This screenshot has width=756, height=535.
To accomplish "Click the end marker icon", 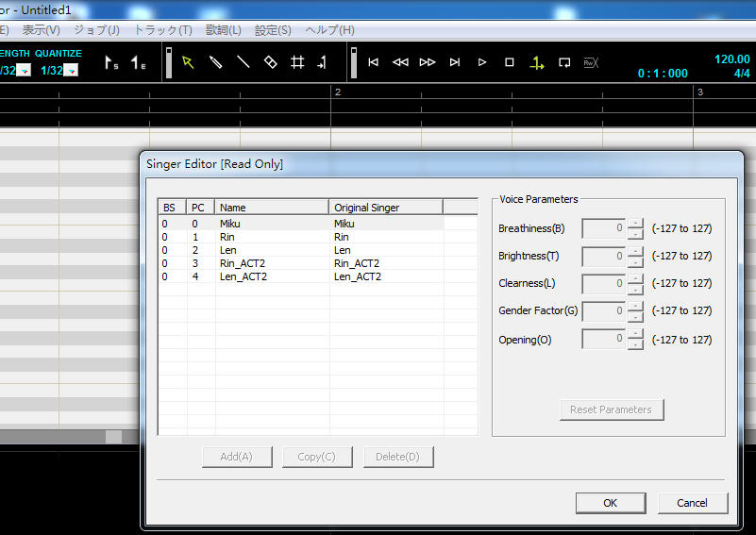I will click(x=139, y=62).
